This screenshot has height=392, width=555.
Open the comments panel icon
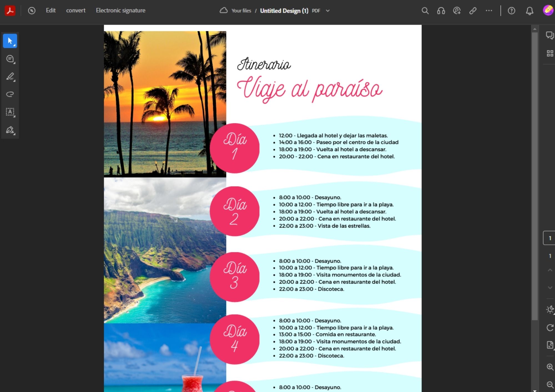[550, 35]
